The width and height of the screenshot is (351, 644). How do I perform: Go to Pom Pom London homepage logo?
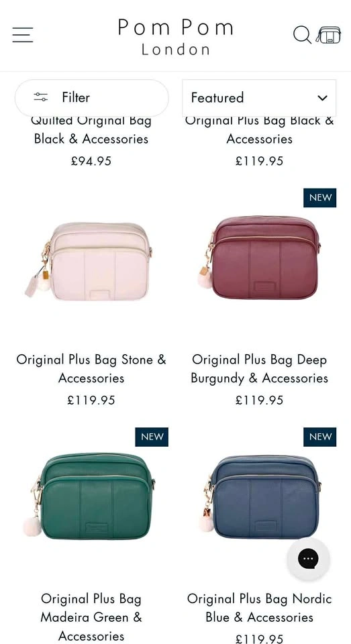point(176,36)
